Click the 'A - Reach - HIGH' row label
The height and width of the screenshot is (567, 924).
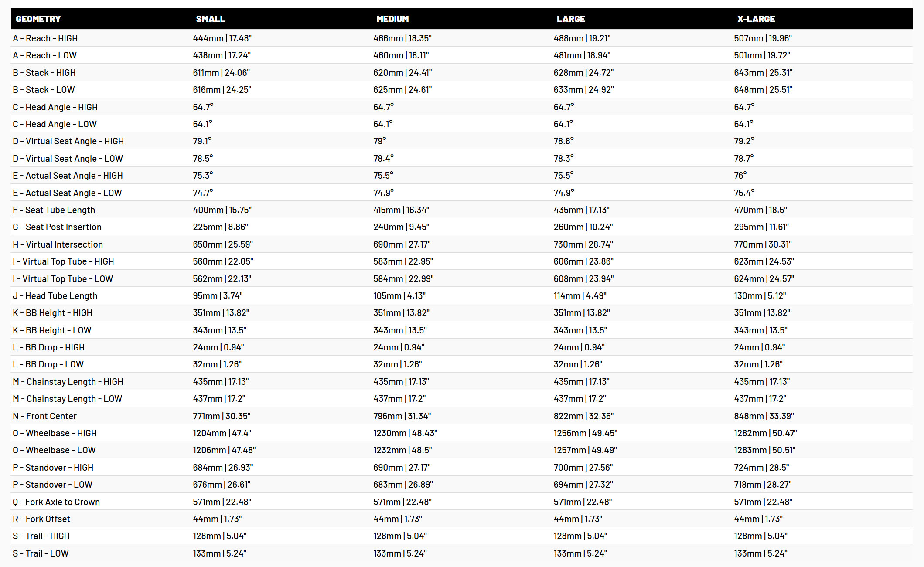click(x=45, y=38)
